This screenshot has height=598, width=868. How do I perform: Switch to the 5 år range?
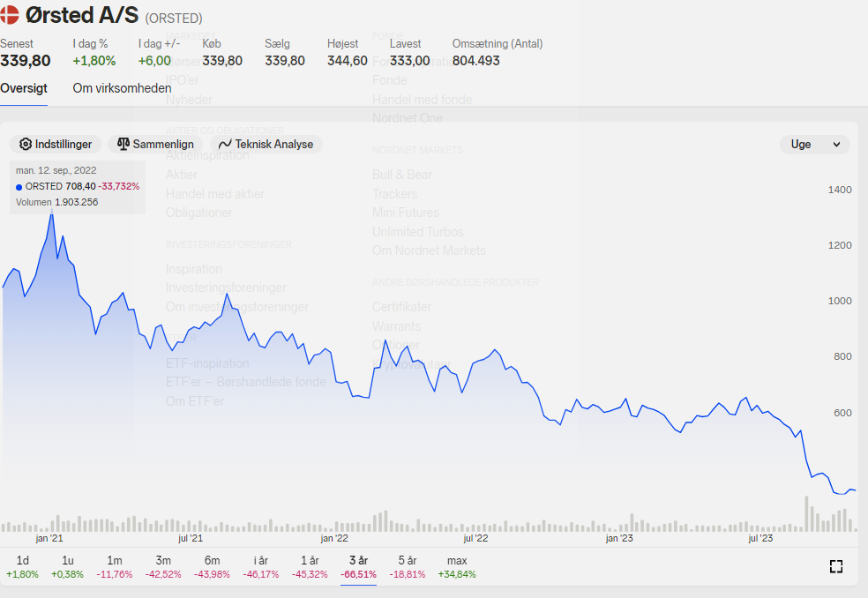click(x=408, y=567)
